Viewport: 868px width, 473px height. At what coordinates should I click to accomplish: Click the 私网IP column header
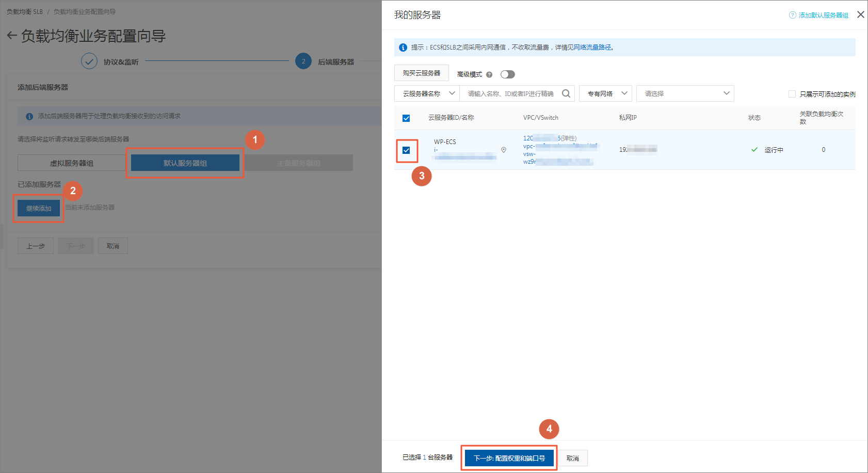click(628, 118)
